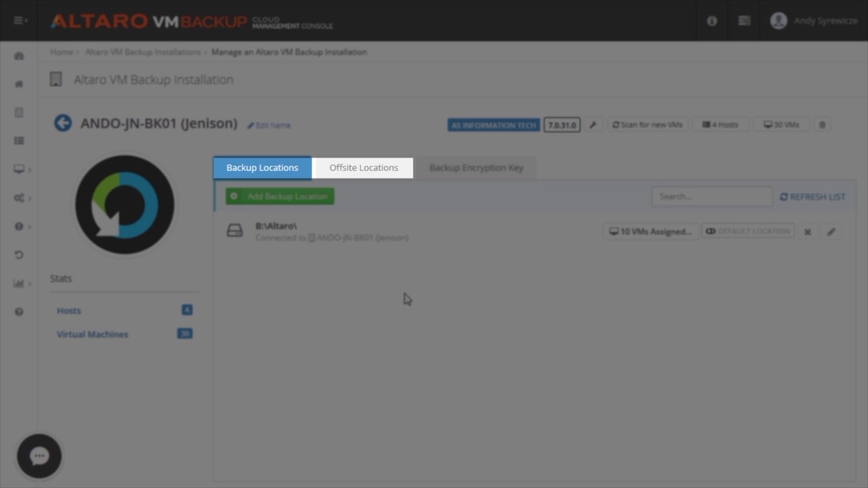Open Andy Syrewicze user profile
The width and height of the screenshot is (868, 488).
[814, 21]
